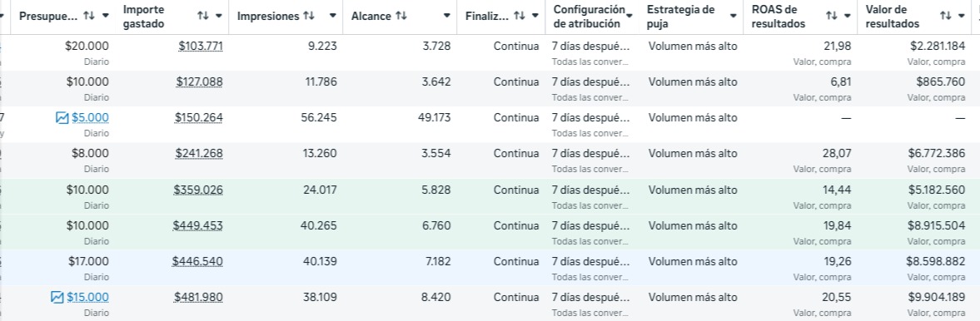Select the 24.017 impressions cell
Screen dimensions: 980x321
point(320,190)
